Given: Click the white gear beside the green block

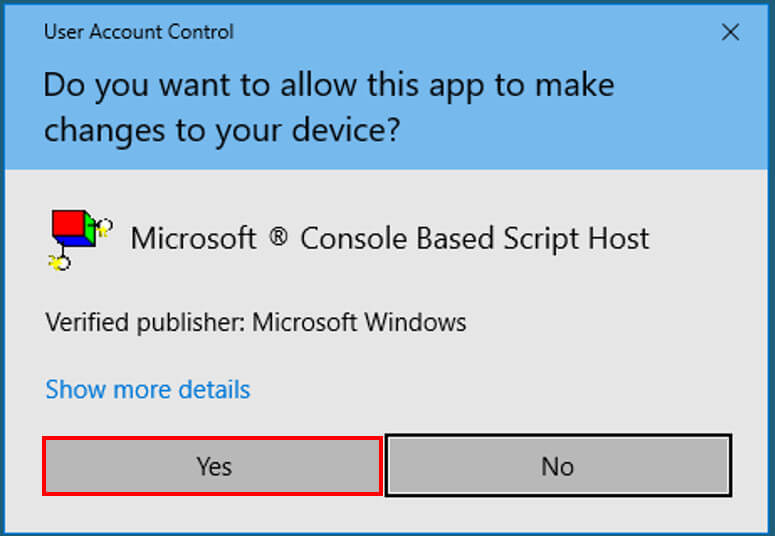Looking at the screenshot, I should coord(105,226).
